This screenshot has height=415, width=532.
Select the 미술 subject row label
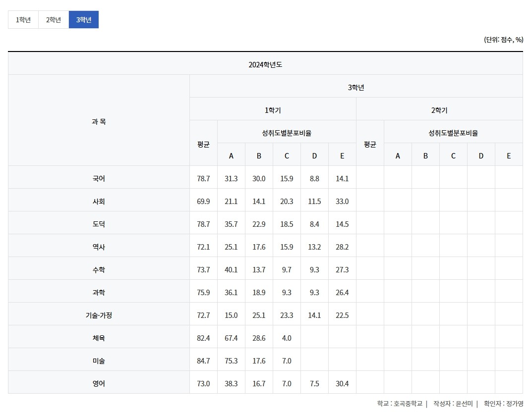[x=99, y=361]
